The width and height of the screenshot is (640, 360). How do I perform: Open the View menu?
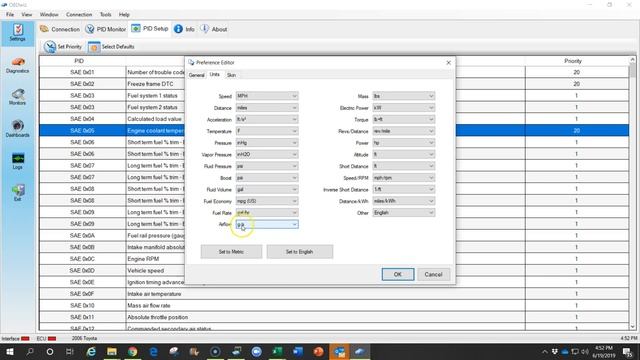[27, 15]
